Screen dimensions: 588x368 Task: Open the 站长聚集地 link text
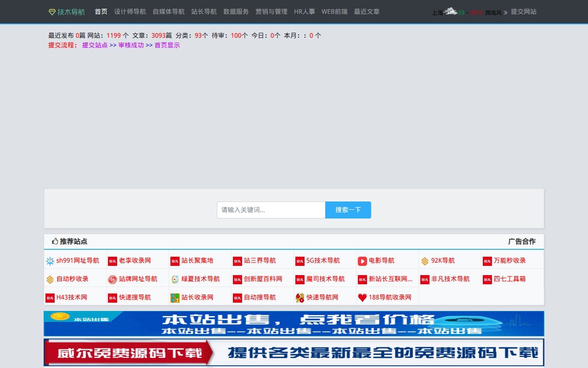click(198, 260)
